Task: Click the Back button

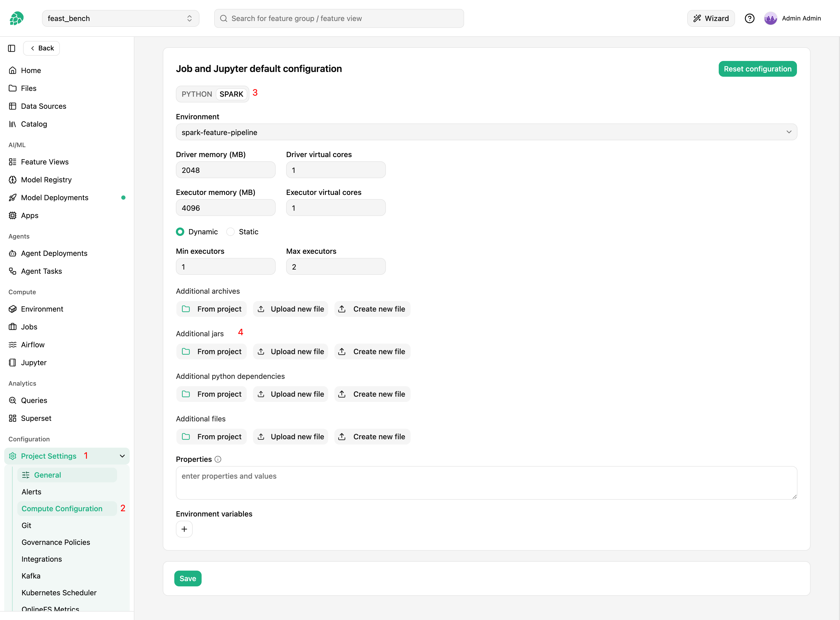Action: (x=41, y=48)
